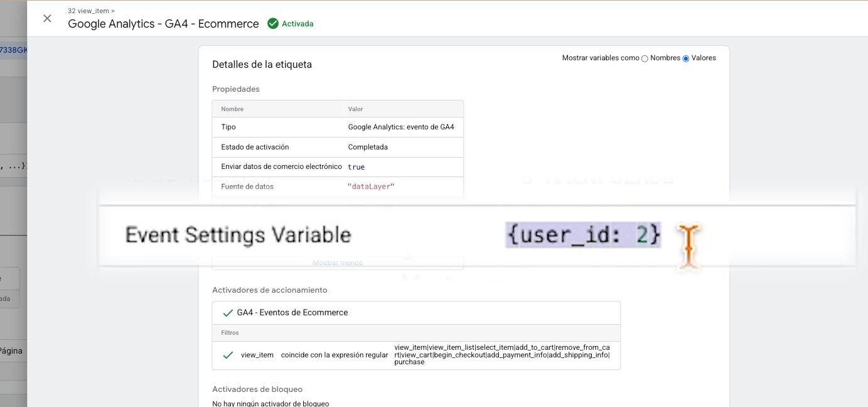Click the Google Analytics - GA4 - Ecommerce title

tap(163, 24)
